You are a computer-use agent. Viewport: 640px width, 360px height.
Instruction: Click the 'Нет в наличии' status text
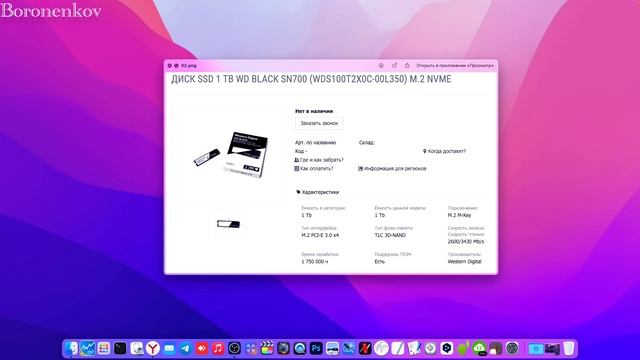tap(314, 111)
